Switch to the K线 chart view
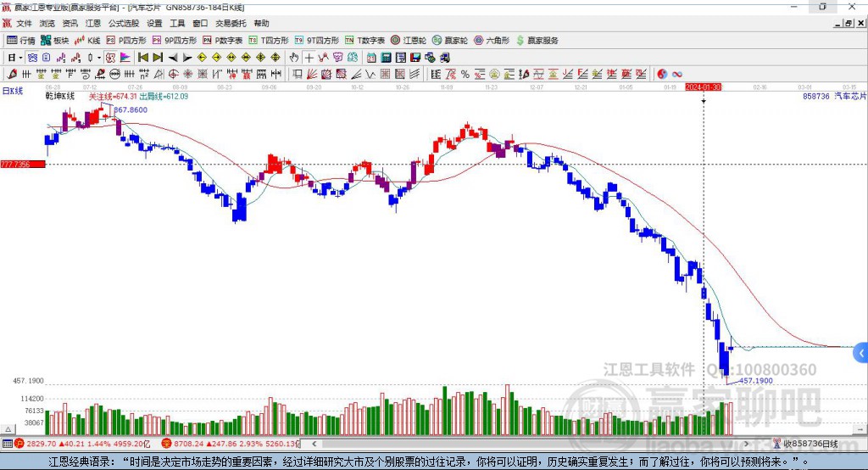 point(87,41)
